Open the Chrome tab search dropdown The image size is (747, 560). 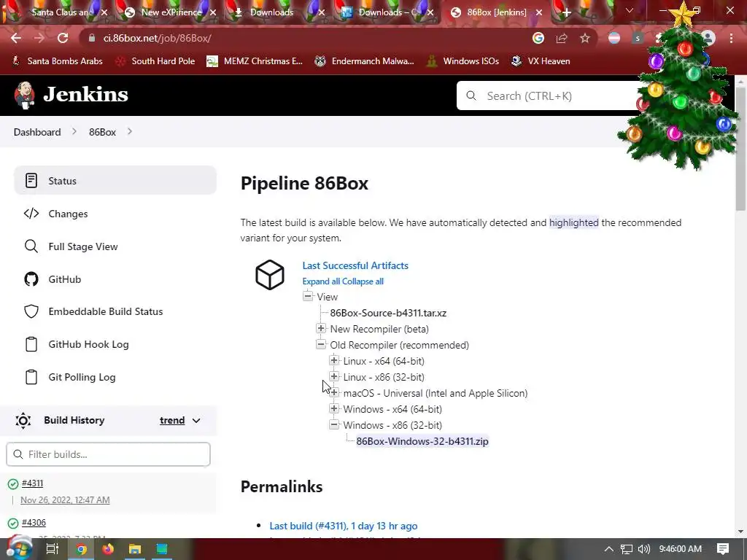[630, 10]
